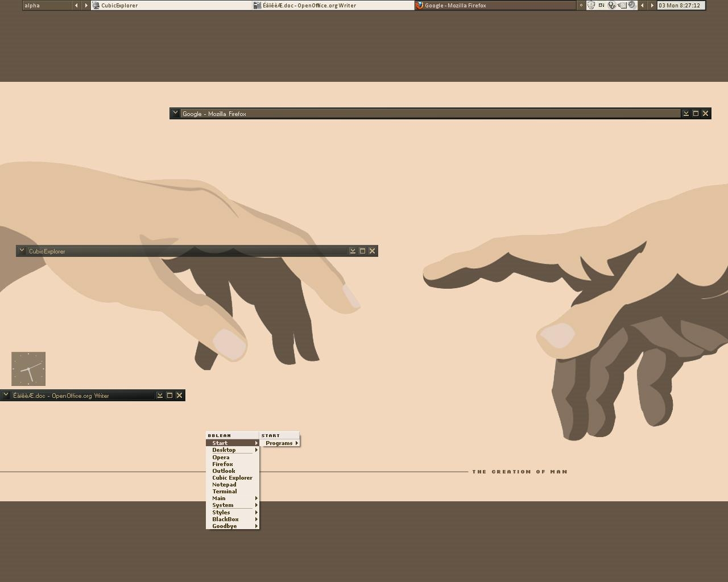This screenshot has width=728, height=582.
Task: Close the Google Firefox window
Action: pos(705,114)
